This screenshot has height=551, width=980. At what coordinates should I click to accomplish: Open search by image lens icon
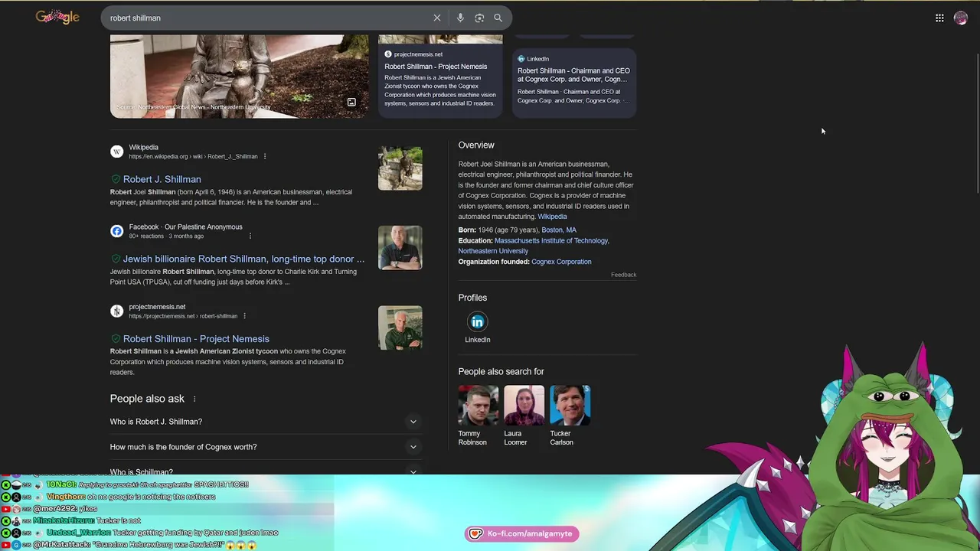tap(479, 18)
